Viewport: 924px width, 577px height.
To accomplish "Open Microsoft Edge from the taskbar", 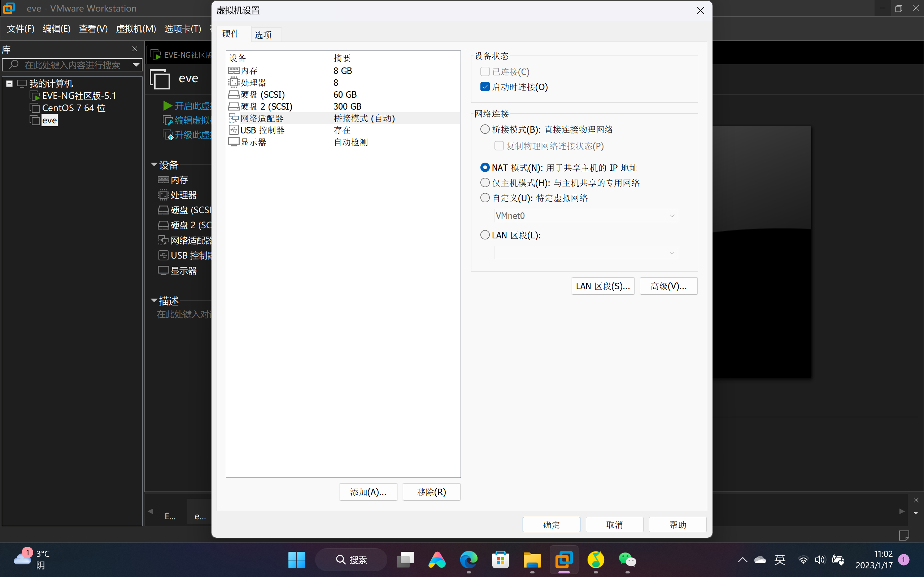I will point(468,559).
